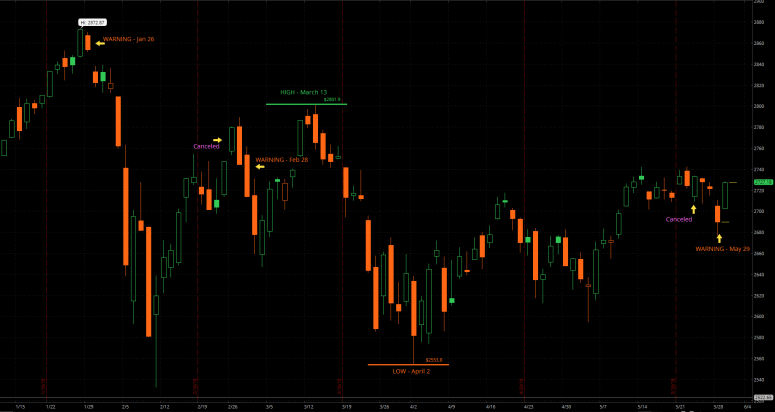Click the 5/14 date on the time axis

pos(641,408)
